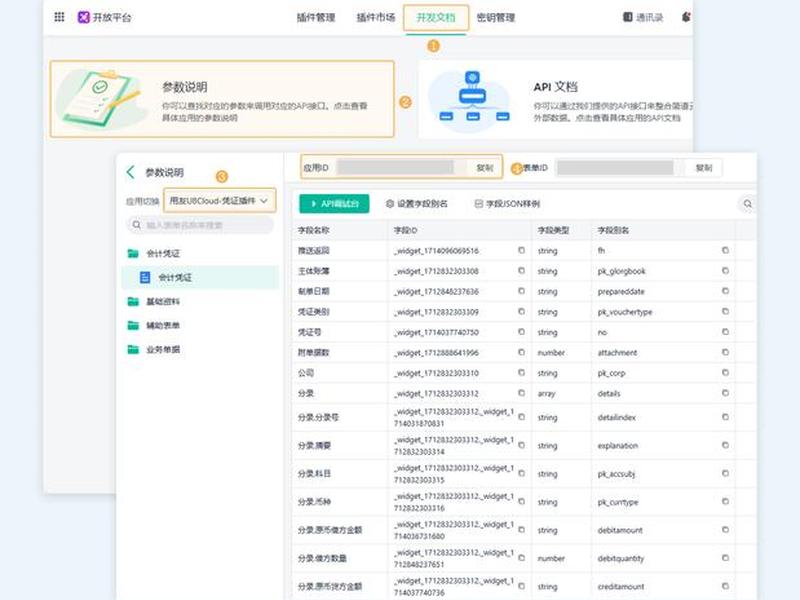
Task: Expand the first 会计凭证 folder
Action: [x=133, y=254]
